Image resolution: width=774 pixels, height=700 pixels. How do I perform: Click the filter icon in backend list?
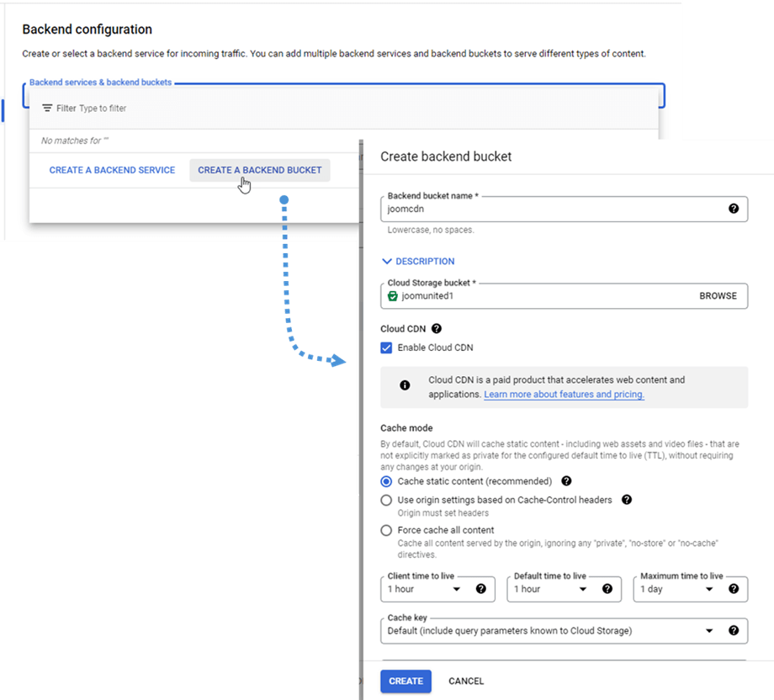(47, 109)
